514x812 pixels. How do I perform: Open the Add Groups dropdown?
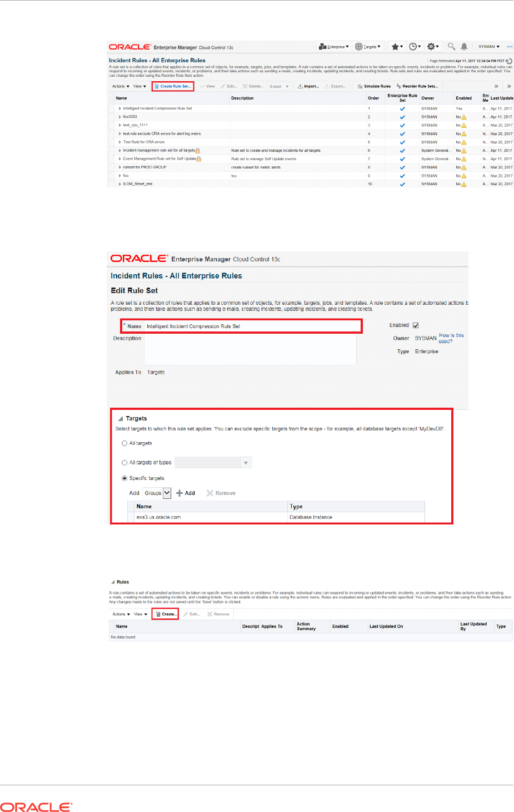pyautogui.click(x=167, y=493)
